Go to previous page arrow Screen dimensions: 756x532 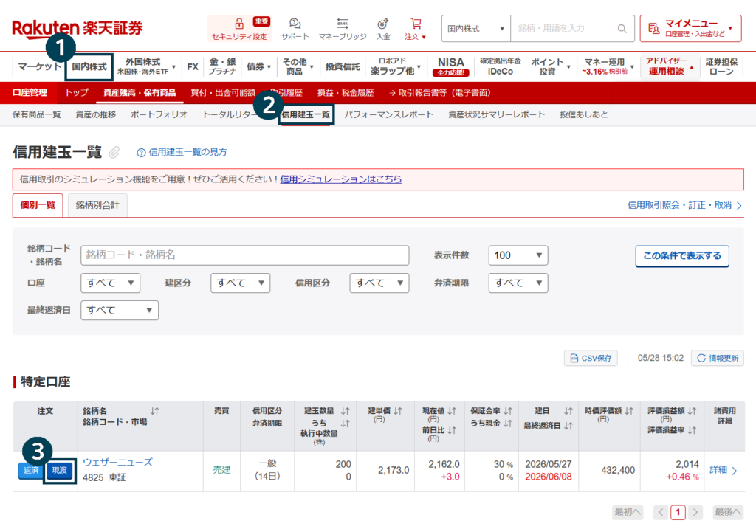pos(661,512)
